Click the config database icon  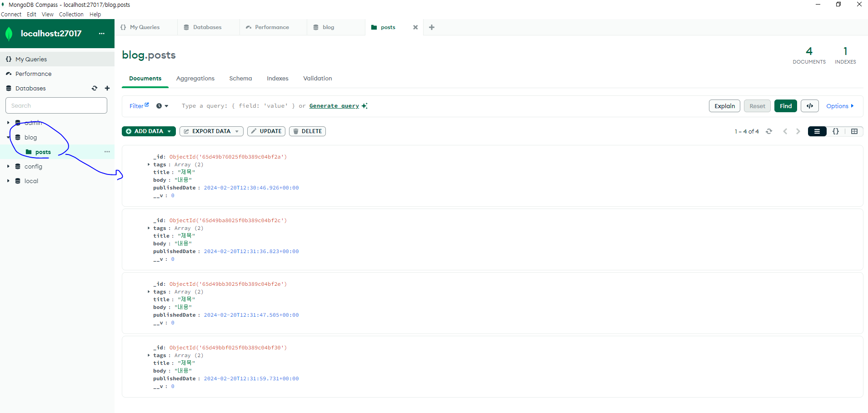(18, 166)
